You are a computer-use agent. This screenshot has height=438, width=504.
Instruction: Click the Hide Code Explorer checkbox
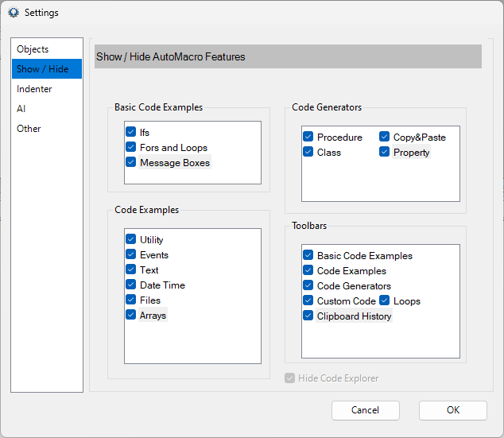point(289,378)
